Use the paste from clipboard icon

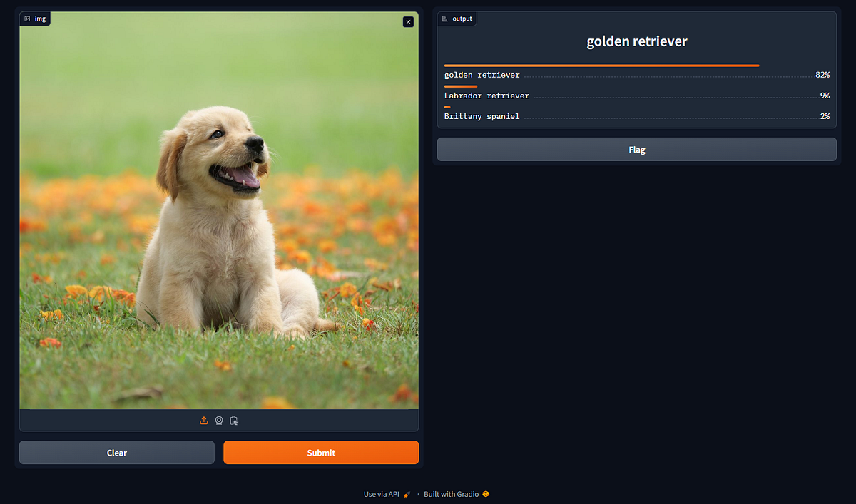[x=234, y=421]
